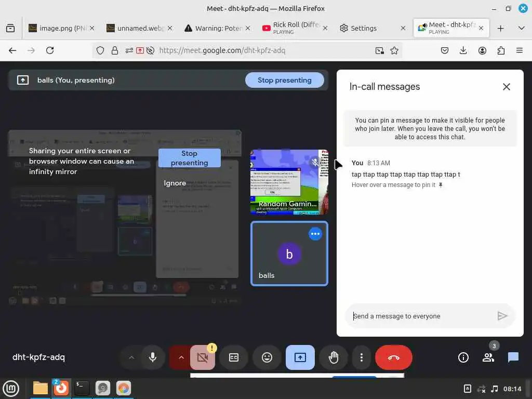This screenshot has width=532, height=399.
Task: Open Firefox from the taskbar
Action: click(x=61, y=389)
